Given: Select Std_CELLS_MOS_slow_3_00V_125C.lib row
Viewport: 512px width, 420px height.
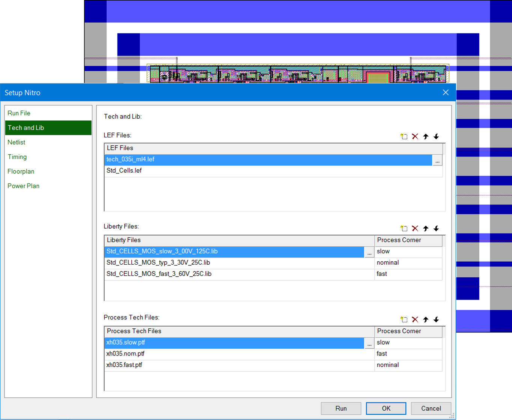Looking at the screenshot, I should (234, 252).
